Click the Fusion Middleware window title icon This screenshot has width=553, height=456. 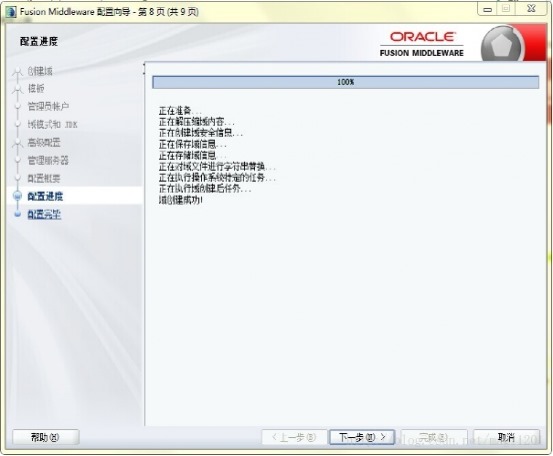click(x=11, y=12)
